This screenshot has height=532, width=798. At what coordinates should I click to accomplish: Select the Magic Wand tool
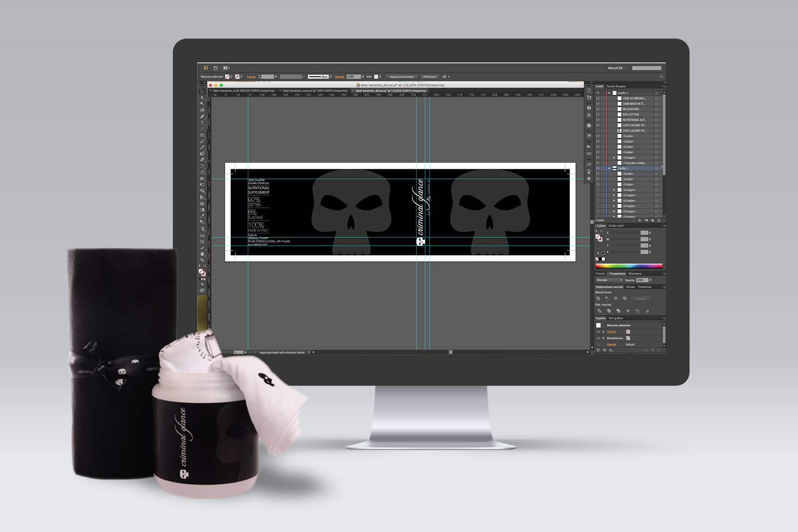coord(202,104)
